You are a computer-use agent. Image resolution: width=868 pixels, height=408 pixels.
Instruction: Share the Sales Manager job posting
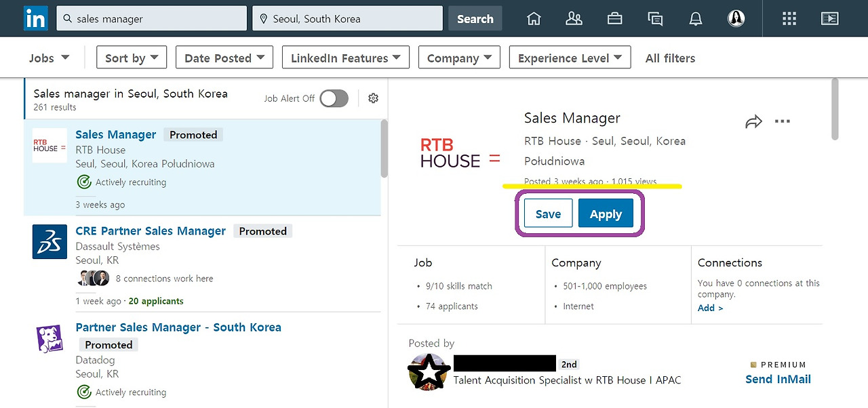coord(753,122)
